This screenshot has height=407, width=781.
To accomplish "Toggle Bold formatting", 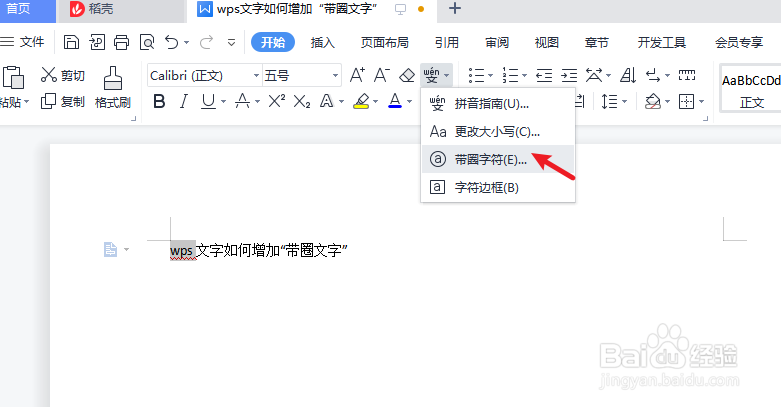I will click(x=159, y=102).
